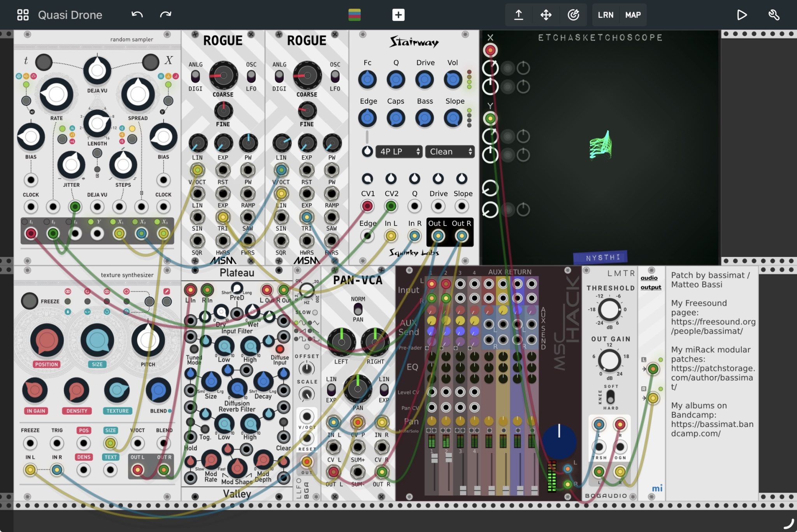This screenshot has height=532, width=797.
Task: Click the texture synthesizer OUT L jack
Action: (137, 470)
